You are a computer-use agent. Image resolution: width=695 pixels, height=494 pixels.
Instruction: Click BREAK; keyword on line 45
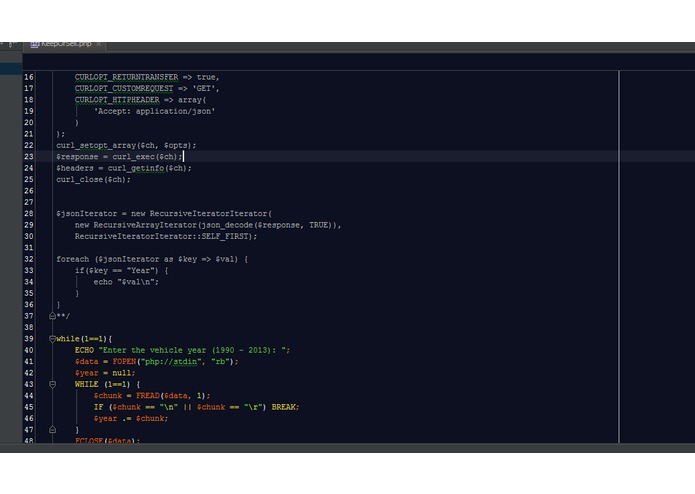[285, 407]
